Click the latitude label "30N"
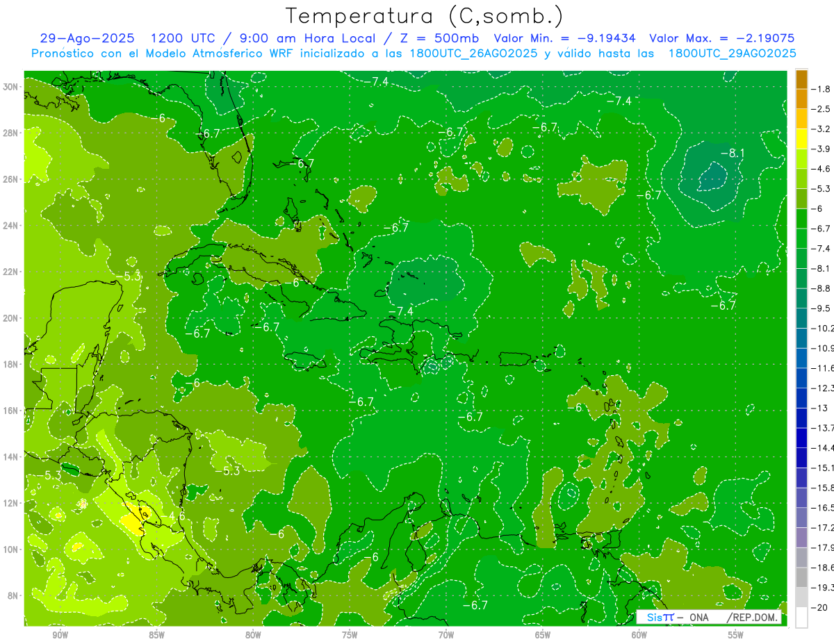Screen dimensions: 834x644 (12, 87)
